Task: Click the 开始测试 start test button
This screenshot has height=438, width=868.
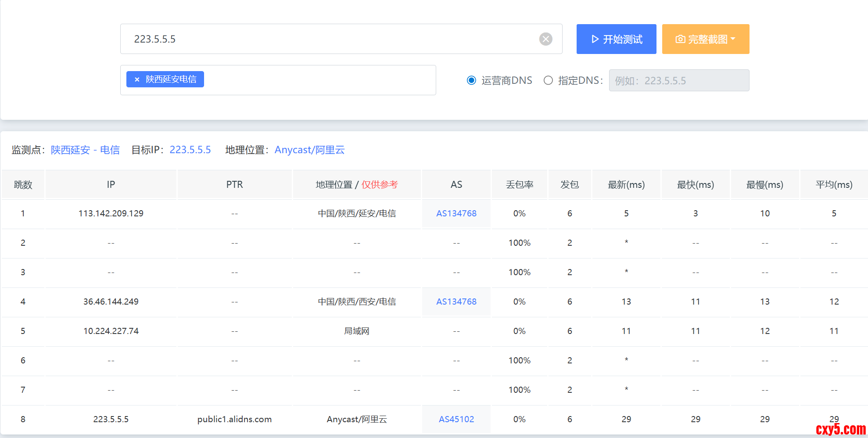Action: click(616, 39)
